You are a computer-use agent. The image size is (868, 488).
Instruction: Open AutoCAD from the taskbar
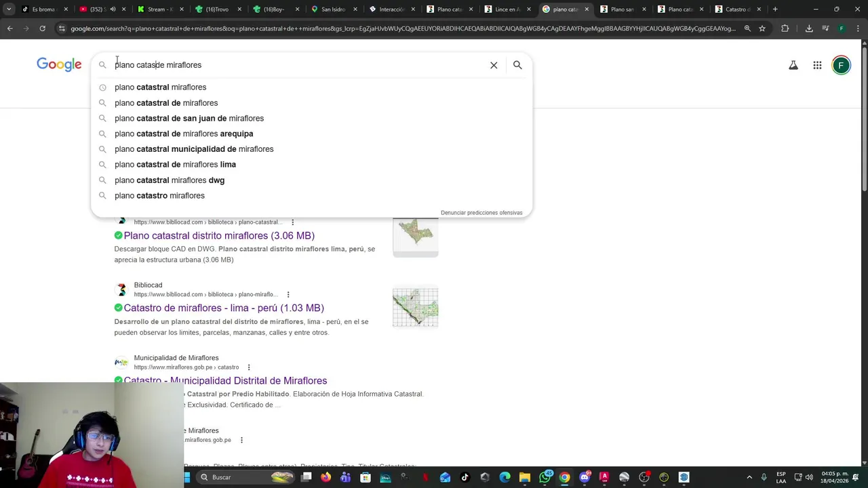pyautogui.click(x=604, y=477)
